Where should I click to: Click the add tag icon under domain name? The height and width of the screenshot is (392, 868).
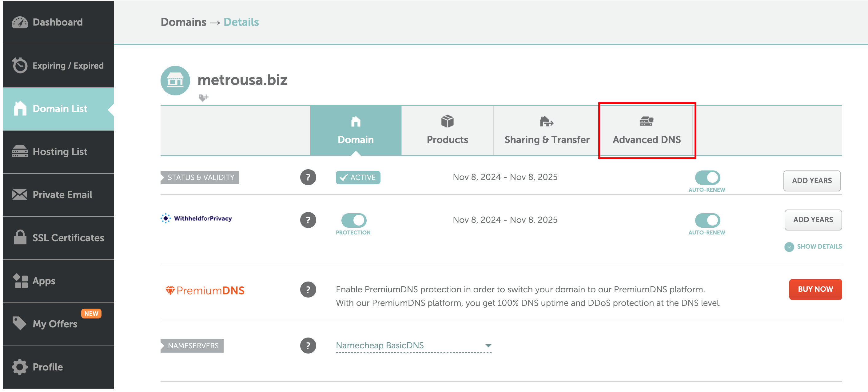coord(203,98)
